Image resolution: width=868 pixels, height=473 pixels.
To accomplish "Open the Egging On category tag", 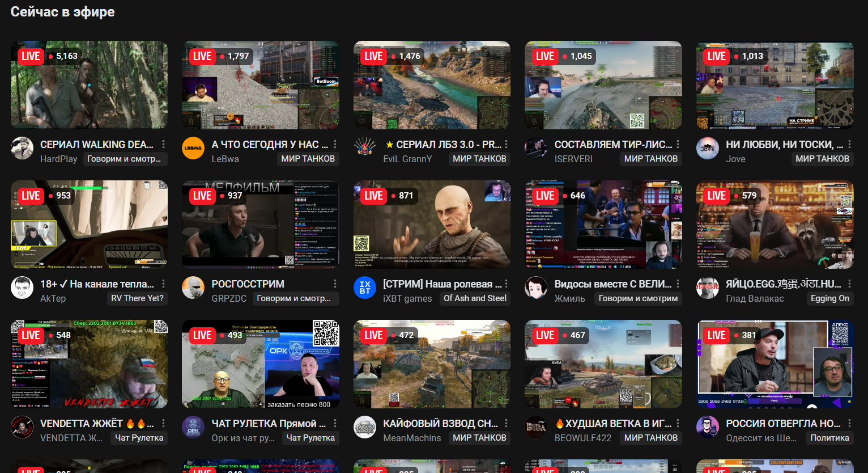I will (830, 298).
